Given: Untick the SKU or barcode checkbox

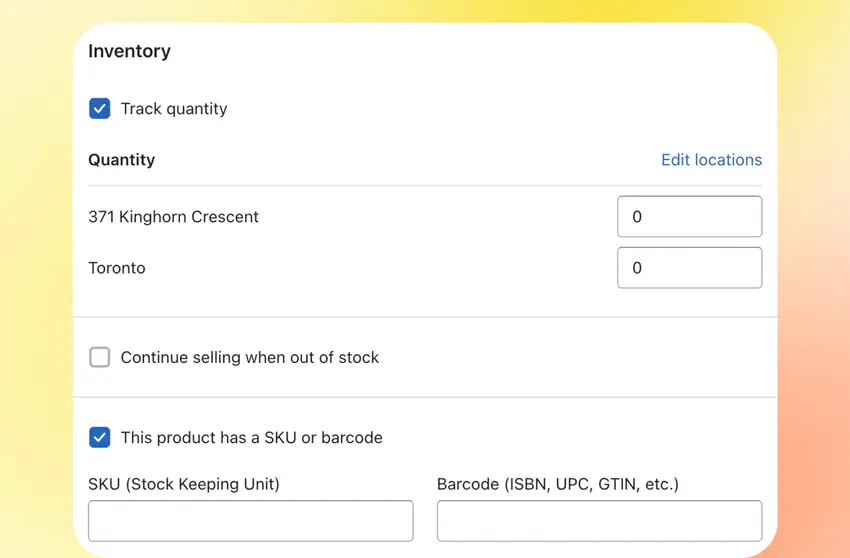Looking at the screenshot, I should point(100,437).
